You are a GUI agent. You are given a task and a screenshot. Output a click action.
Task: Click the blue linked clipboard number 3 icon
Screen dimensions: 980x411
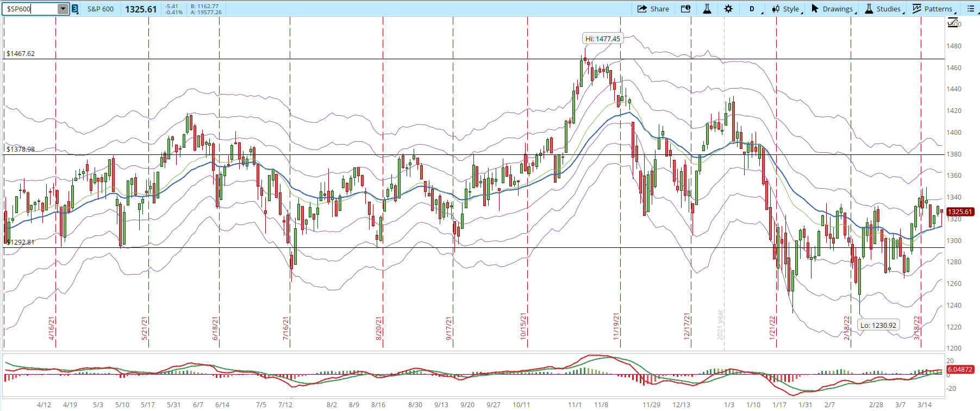pos(75,9)
